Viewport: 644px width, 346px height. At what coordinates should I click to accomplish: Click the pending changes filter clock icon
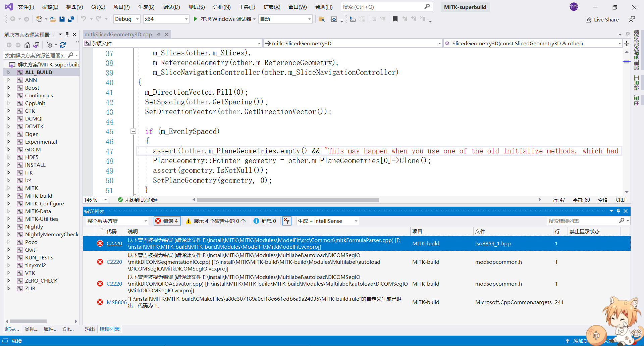[x=49, y=45]
